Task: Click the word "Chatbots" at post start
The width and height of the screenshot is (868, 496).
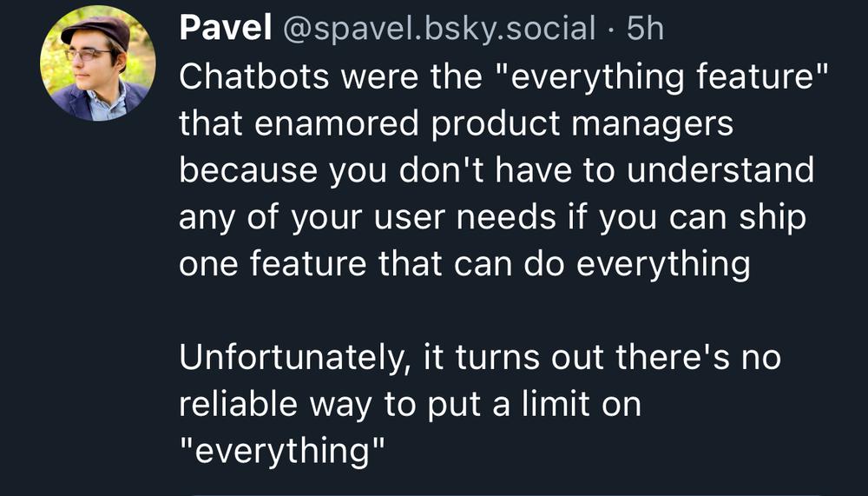Action: [254, 77]
